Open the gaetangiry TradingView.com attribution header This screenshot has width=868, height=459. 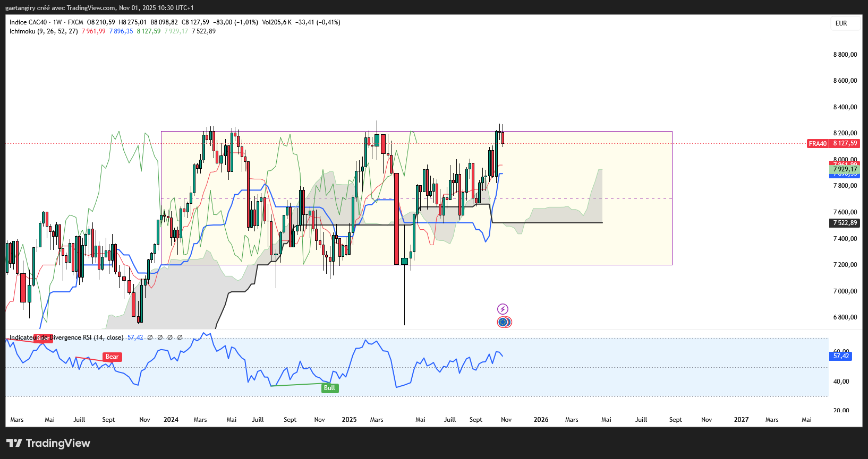pos(99,8)
